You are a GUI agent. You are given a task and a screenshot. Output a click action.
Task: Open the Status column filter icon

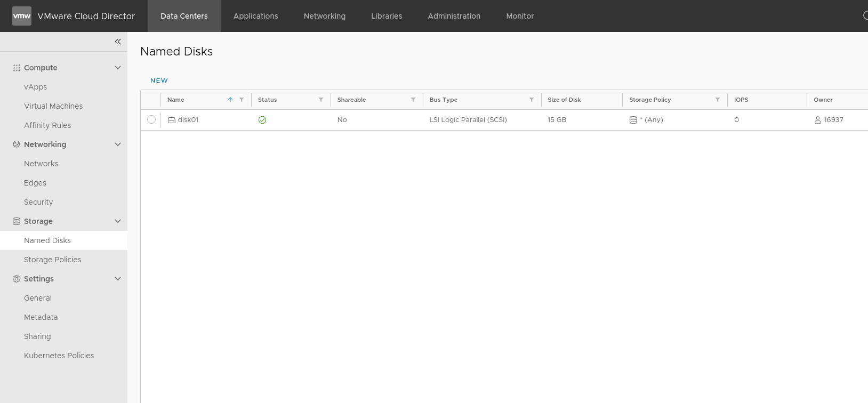(x=321, y=100)
